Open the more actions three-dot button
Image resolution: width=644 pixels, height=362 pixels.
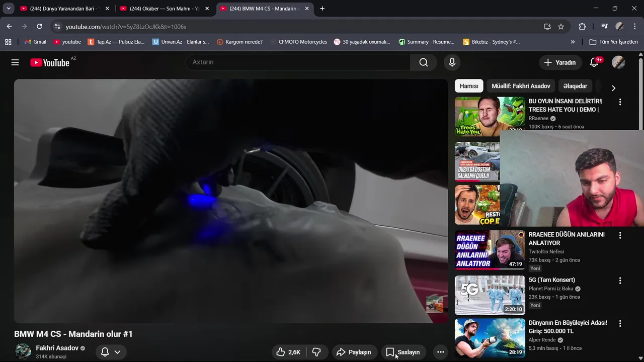(441, 352)
